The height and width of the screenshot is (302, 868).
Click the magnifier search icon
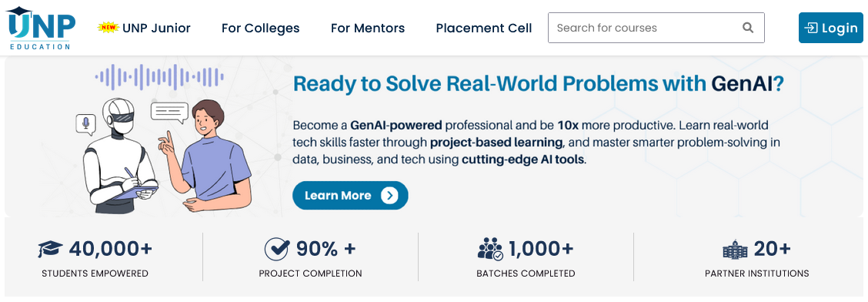[748, 28]
